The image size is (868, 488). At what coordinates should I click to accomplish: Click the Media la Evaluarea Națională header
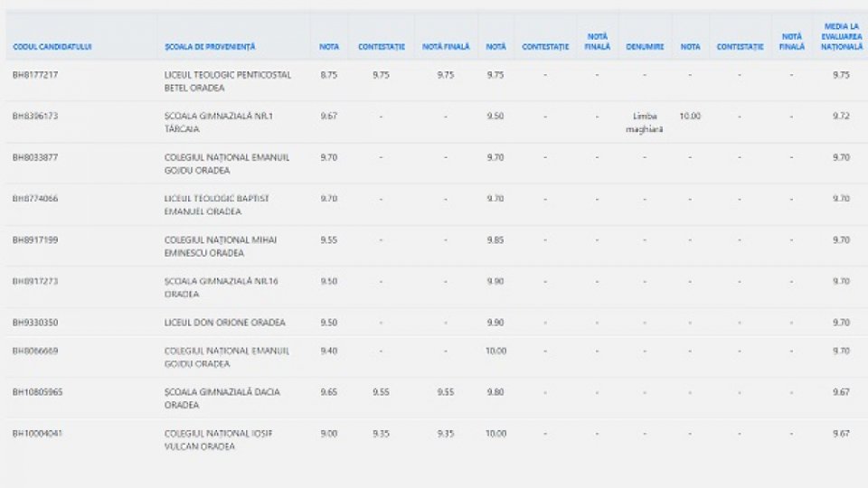(x=841, y=36)
